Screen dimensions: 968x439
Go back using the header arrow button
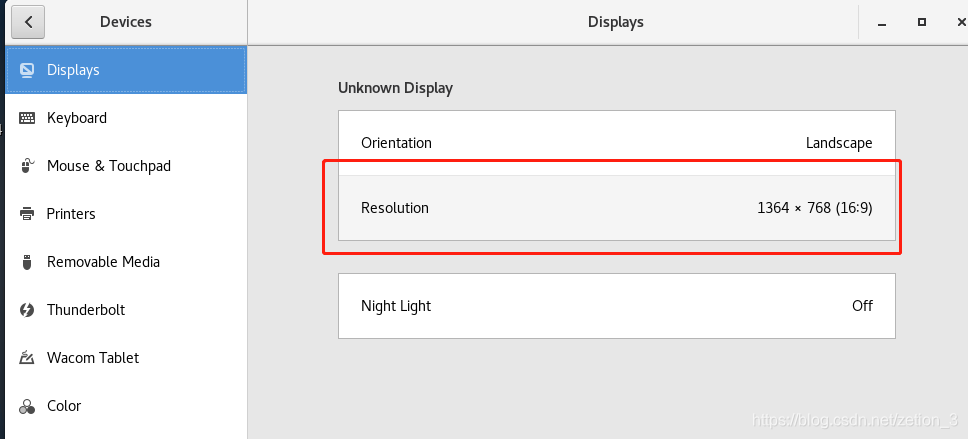pyautogui.click(x=27, y=22)
